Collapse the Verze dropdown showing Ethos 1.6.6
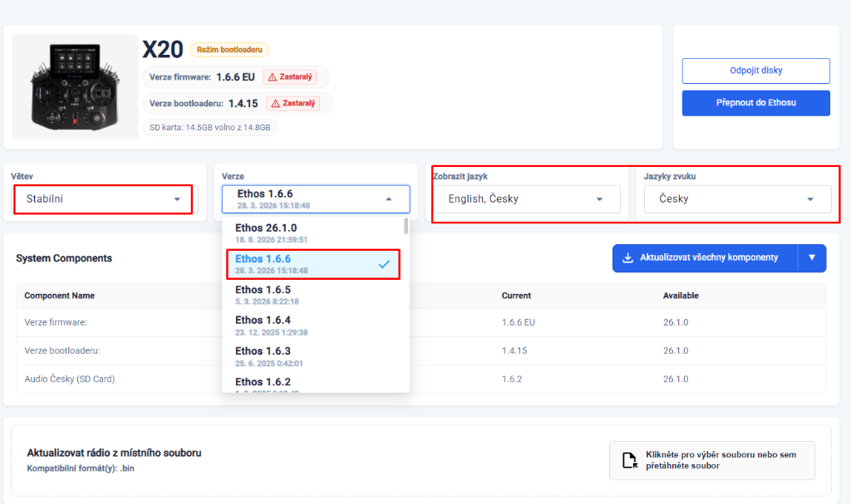851x504 pixels. (315, 199)
